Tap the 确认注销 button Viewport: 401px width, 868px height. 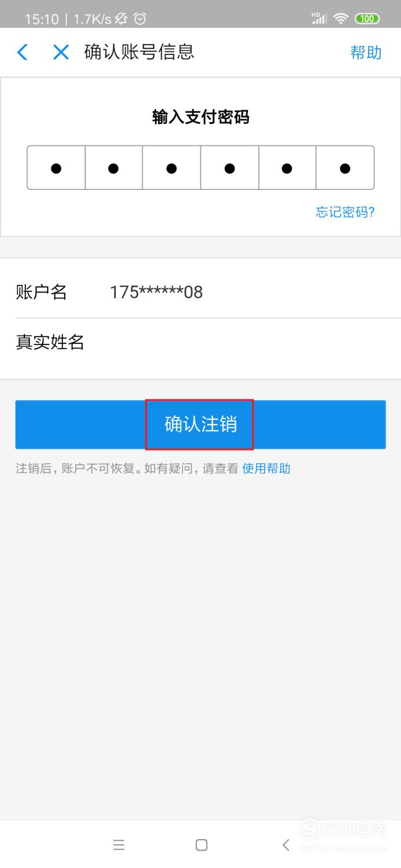(200, 424)
